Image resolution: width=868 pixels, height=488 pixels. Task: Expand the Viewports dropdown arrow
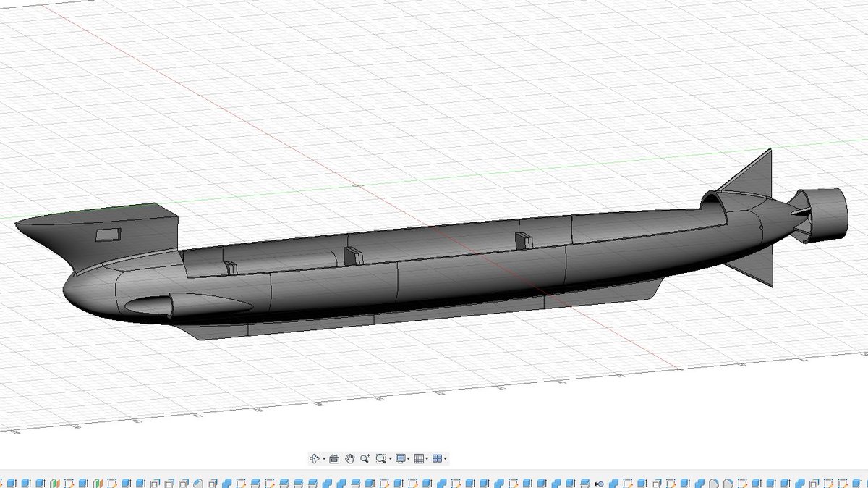pyautogui.click(x=446, y=459)
